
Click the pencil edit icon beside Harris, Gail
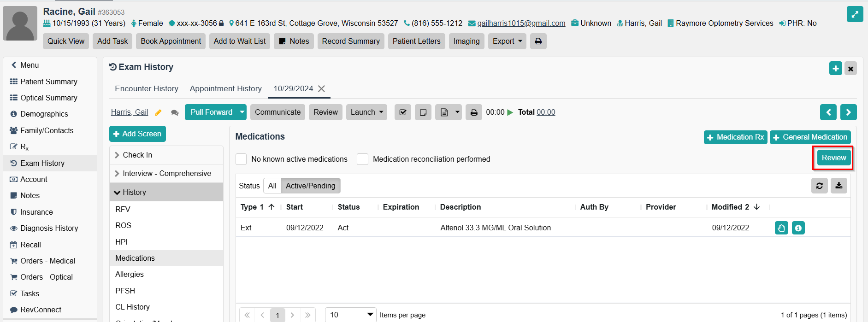click(158, 112)
